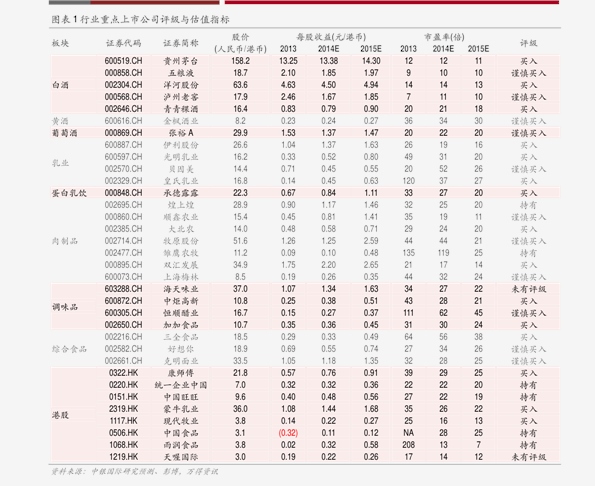Select the 市盈率(倍) header

pyautogui.click(x=444, y=37)
